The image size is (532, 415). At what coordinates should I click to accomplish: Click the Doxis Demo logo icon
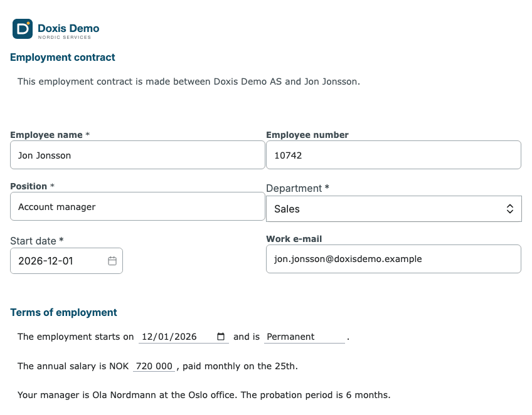click(23, 29)
